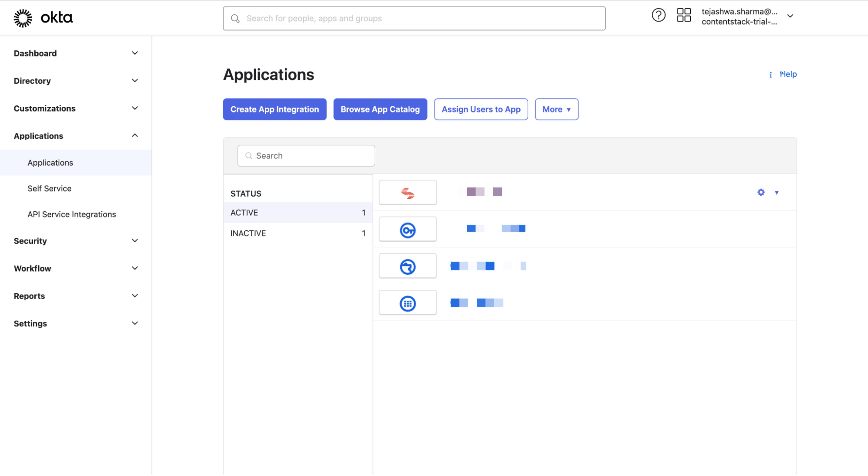Click the key icon app thumbnail

click(407, 229)
